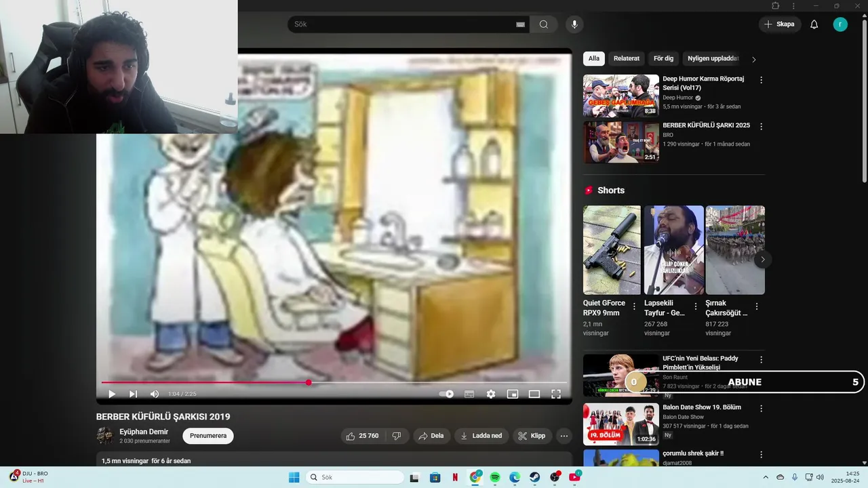868x488 pixels.
Task: Open Balon Date Show 19. Bölüm title
Action: (702, 407)
